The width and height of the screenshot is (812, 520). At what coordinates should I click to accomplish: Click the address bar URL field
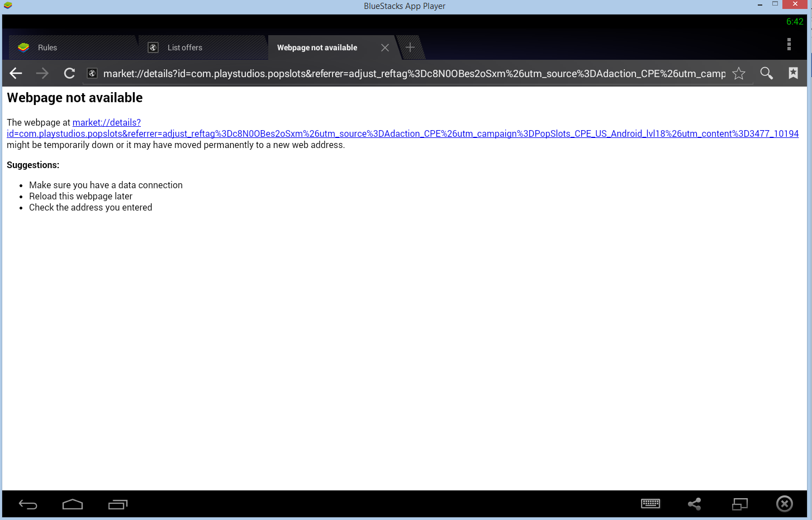(414, 74)
